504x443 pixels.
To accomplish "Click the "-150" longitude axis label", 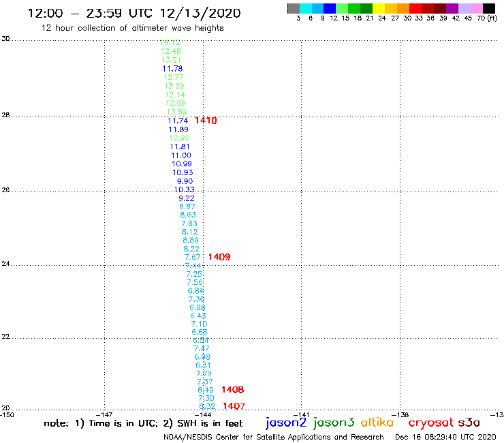I will click(x=7, y=414).
